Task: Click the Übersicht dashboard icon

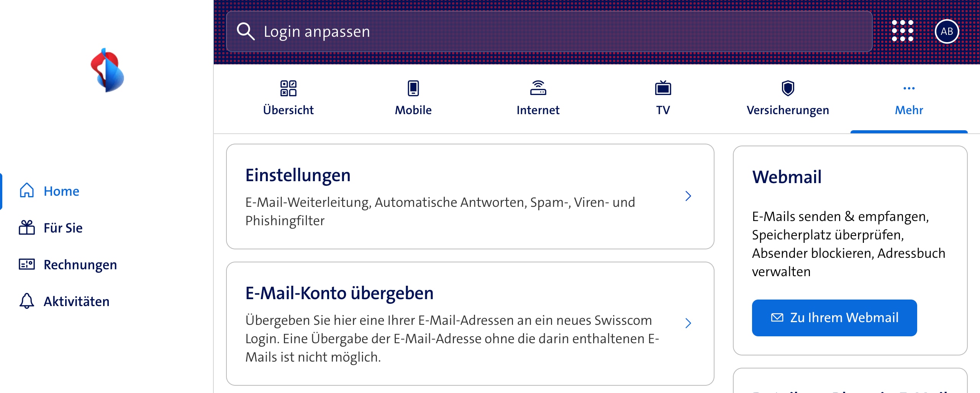Action: tap(288, 88)
